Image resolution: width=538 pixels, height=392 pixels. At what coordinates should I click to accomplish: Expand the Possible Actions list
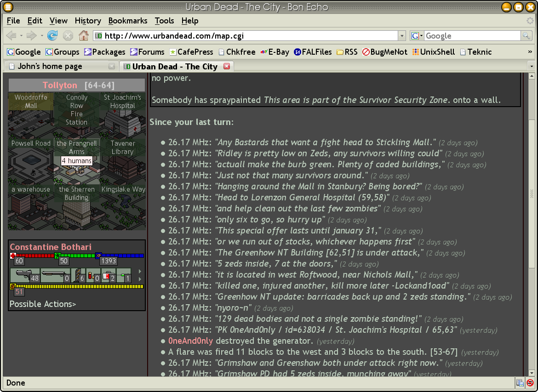point(43,304)
